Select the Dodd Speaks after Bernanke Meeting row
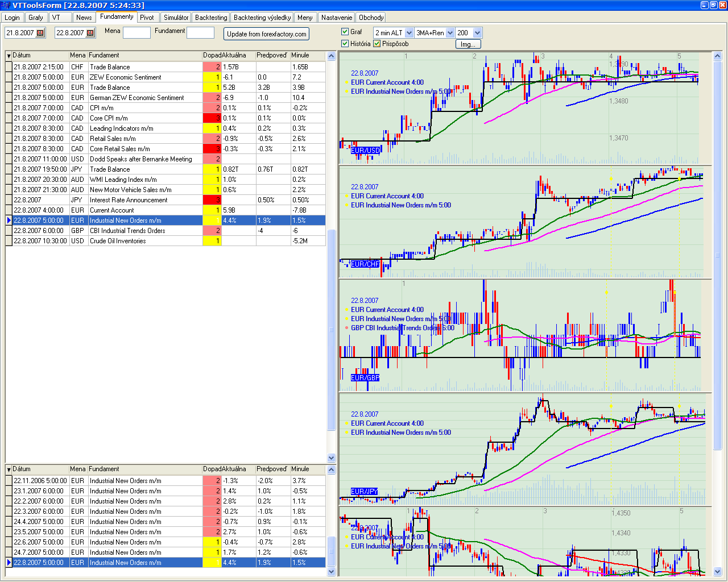This screenshot has width=728, height=582. (x=166, y=159)
